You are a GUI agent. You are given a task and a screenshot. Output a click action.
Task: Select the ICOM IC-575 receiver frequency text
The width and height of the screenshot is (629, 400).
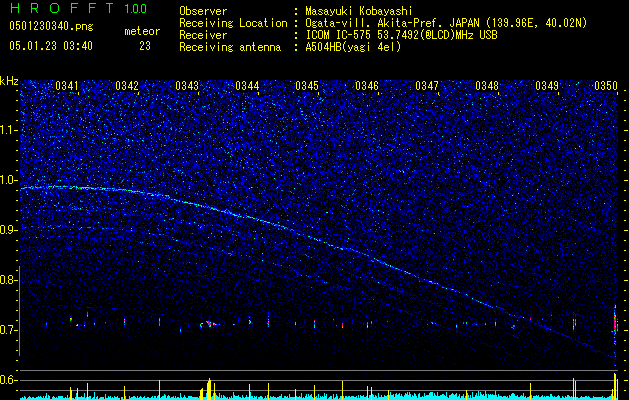point(401,35)
